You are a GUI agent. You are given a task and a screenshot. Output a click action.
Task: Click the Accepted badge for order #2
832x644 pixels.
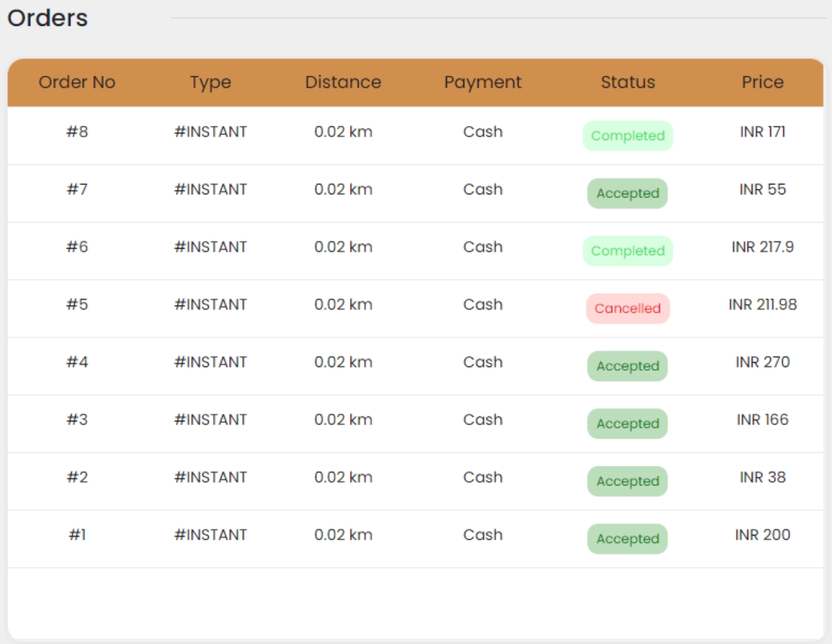628,481
